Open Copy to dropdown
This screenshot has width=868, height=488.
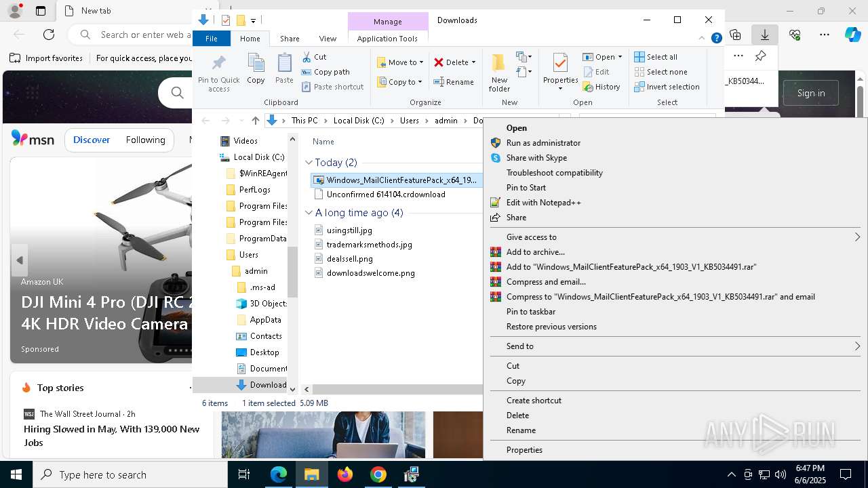[400, 82]
